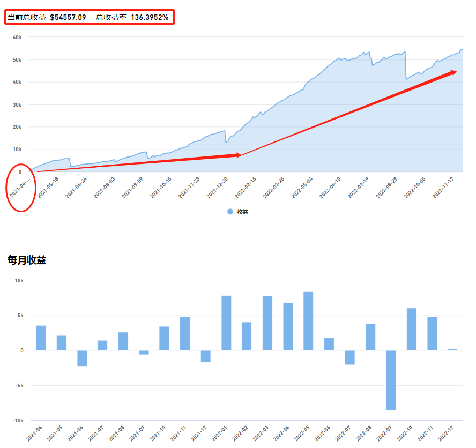Click the 2022-01 month label under bars

[x=219, y=434]
